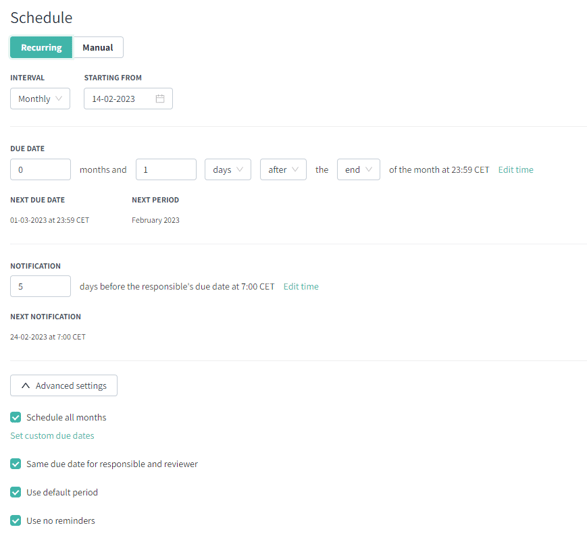Screen dimensions: 587x542
Task: Switch to the Manual schedule tab
Action: [98, 48]
